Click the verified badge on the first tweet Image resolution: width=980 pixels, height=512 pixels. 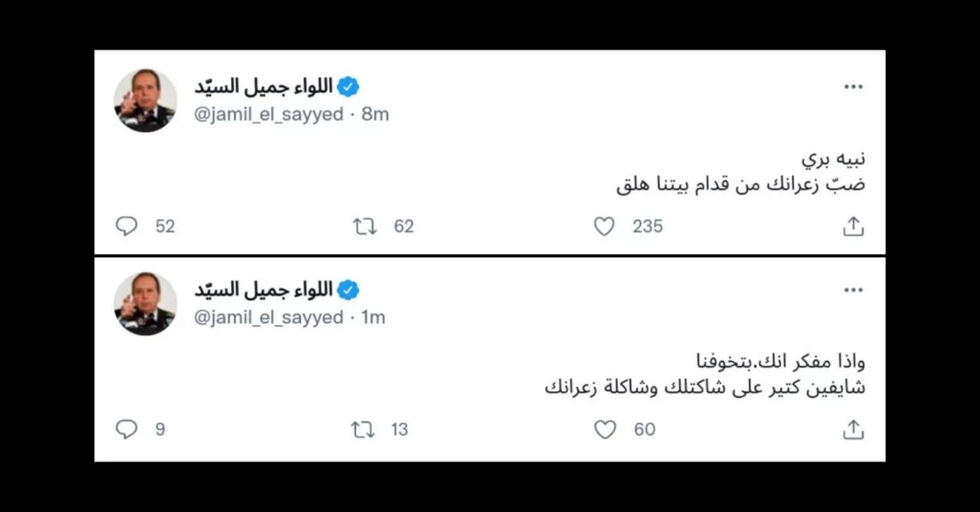pos(348,86)
